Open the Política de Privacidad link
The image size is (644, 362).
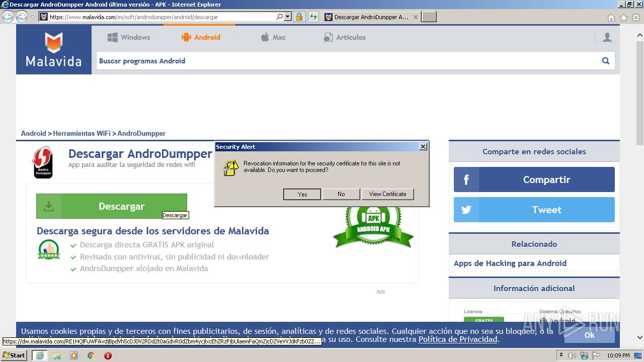(x=458, y=339)
